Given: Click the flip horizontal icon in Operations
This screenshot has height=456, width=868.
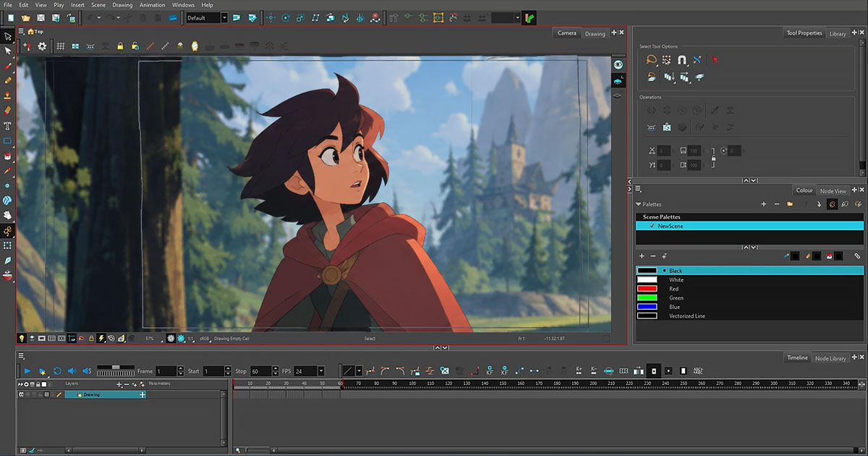Looking at the screenshot, I should pyautogui.click(x=651, y=110).
